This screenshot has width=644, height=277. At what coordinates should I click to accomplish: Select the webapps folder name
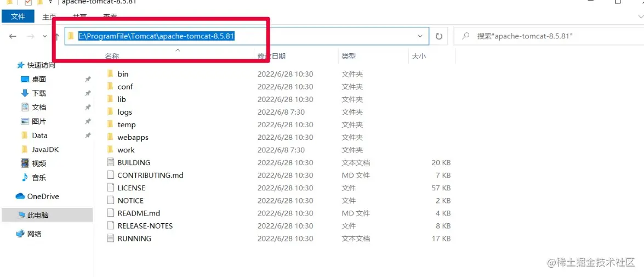point(133,137)
